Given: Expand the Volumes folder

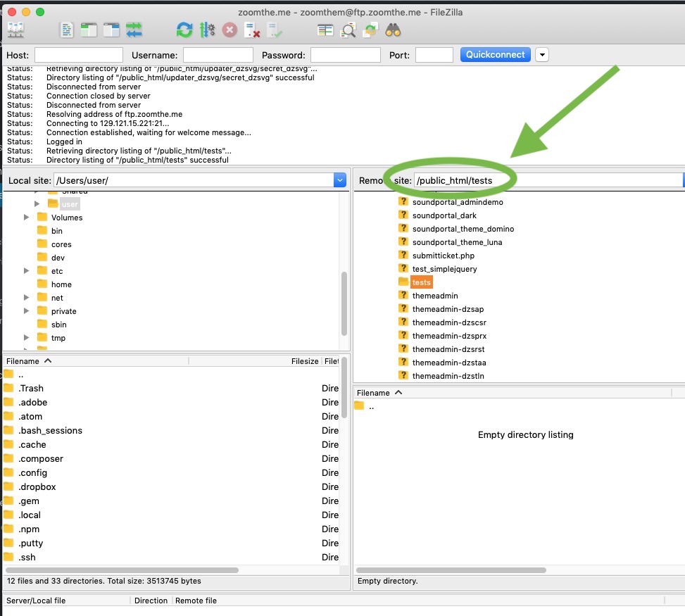Looking at the screenshot, I should tap(26, 217).
